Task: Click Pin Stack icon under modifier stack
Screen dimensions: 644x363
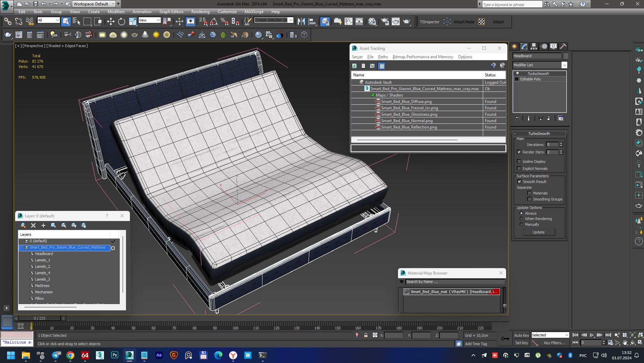Action: (x=517, y=118)
